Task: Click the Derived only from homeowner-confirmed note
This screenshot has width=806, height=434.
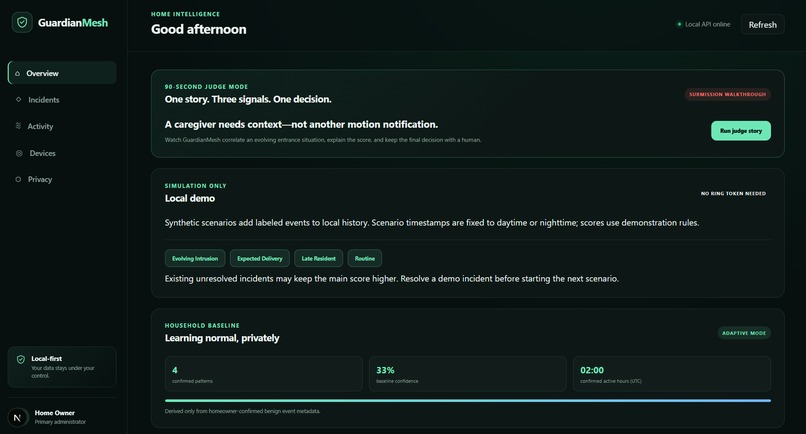Action: click(x=242, y=411)
